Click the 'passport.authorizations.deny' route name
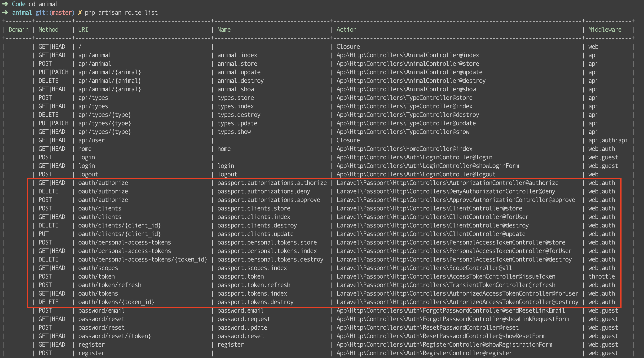 pos(264,191)
